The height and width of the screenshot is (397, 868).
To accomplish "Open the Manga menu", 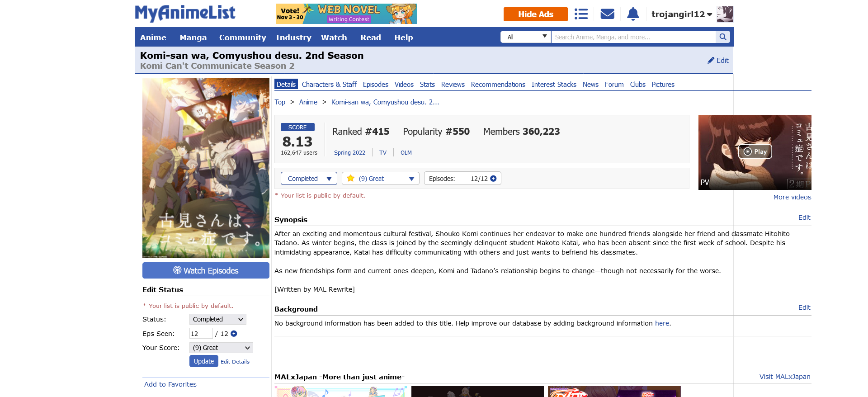I will point(193,38).
